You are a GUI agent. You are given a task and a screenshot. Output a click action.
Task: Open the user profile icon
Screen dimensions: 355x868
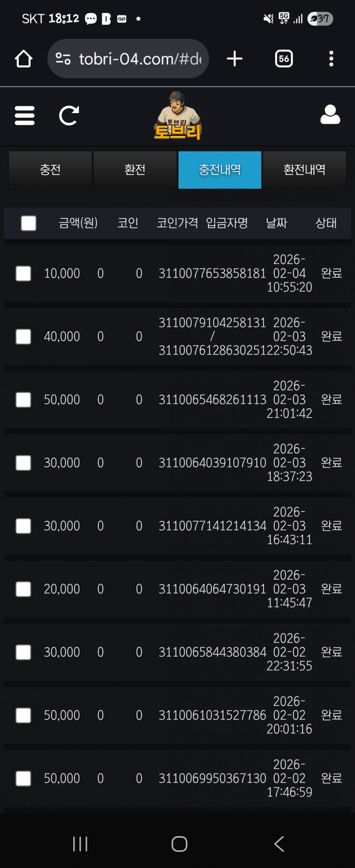330,115
